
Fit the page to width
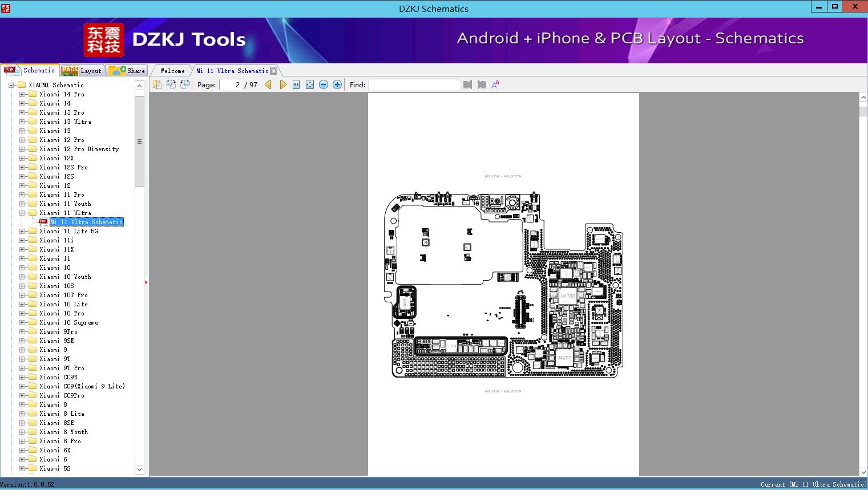(x=296, y=84)
